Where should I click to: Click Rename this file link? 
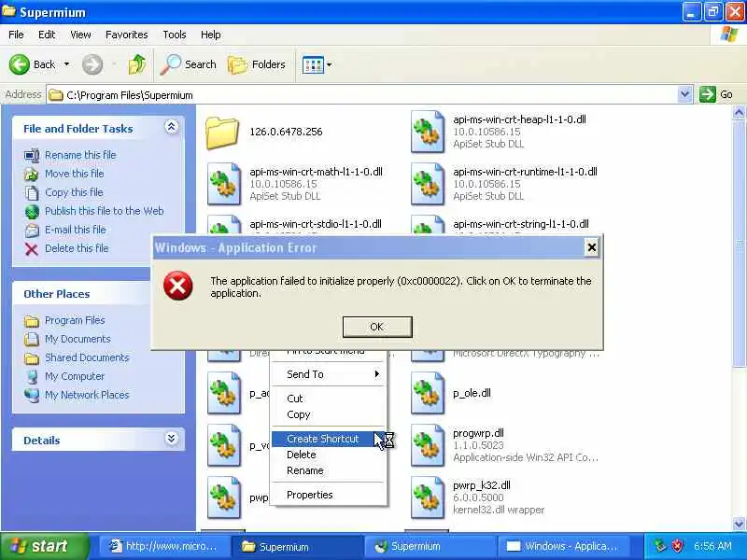(80, 155)
